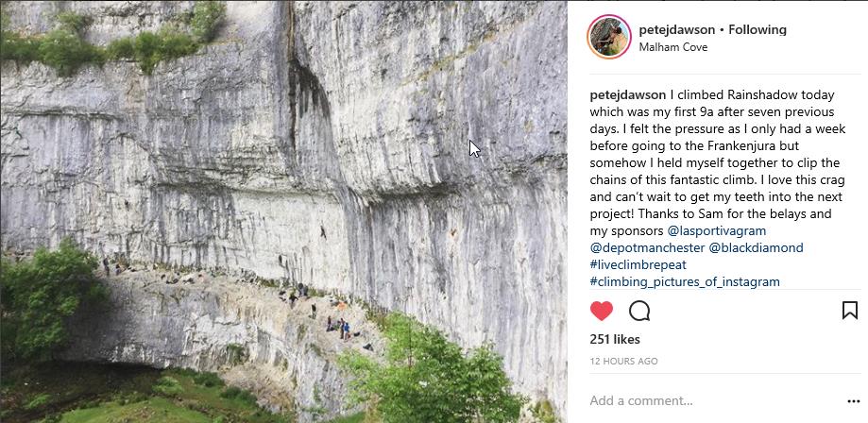Image resolution: width=868 pixels, height=423 pixels.
Task: Click petejdawson username in post header
Action: (676, 29)
